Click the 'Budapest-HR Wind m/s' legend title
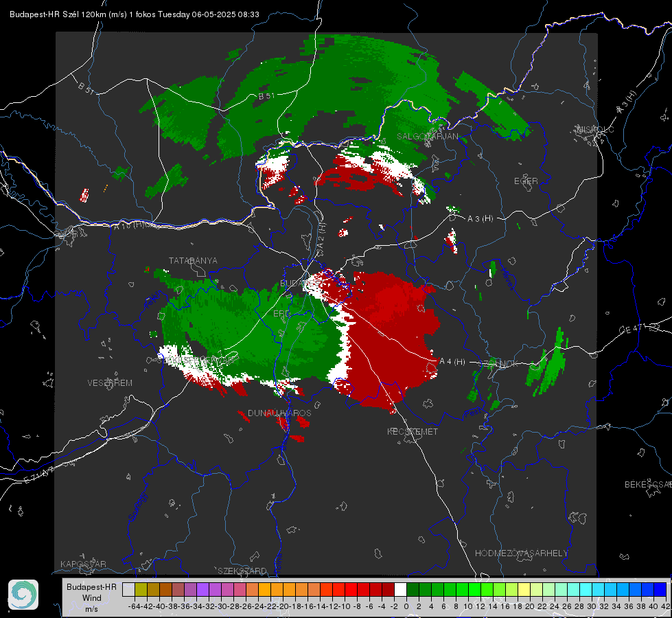 (92, 598)
